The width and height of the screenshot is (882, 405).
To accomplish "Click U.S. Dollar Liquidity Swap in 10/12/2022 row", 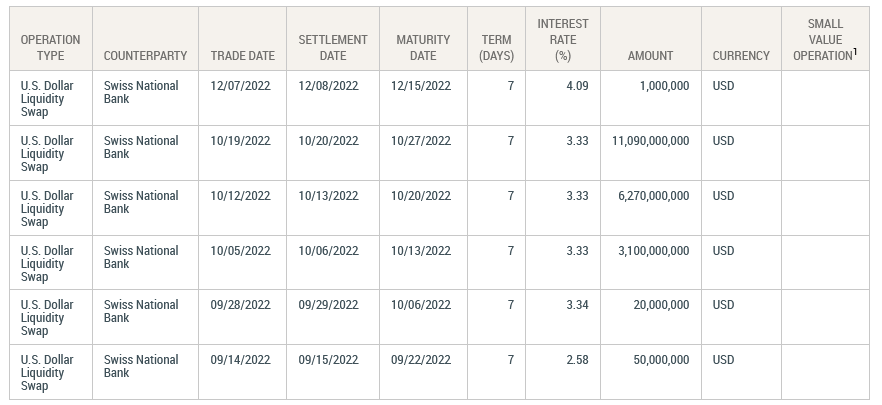I will 47,209.
